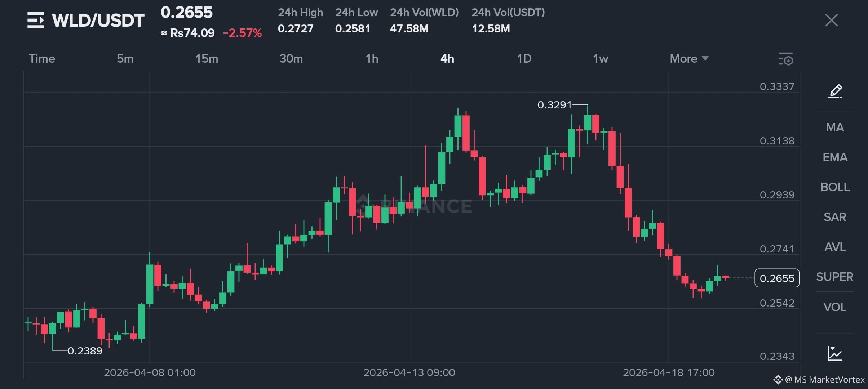
Task: Click the -2.57% change value
Action: pyautogui.click(x=243, y=33)
